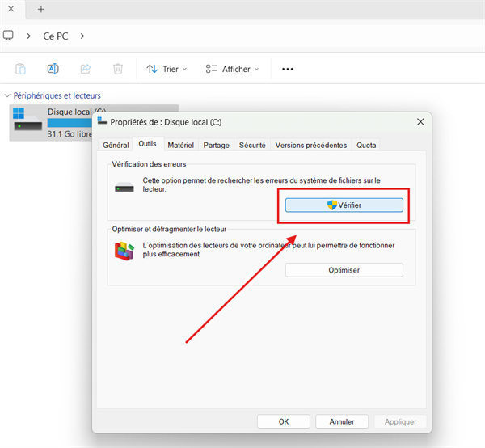485x448 pixels.
Task: Click the computer icon in address bar
Action: (8, 36)
